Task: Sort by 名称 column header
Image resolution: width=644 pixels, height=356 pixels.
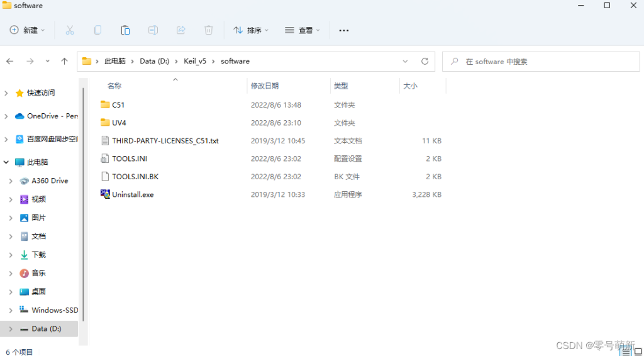Action: pyautogui.click(x=114, y=86)
